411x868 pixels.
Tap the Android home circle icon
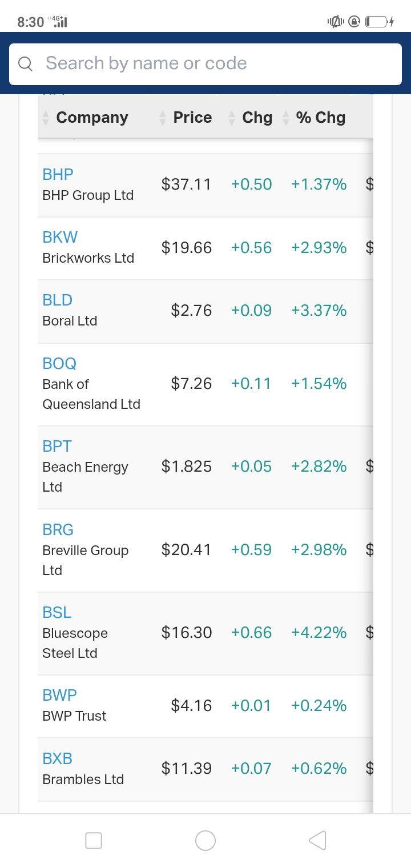(205, 840)
